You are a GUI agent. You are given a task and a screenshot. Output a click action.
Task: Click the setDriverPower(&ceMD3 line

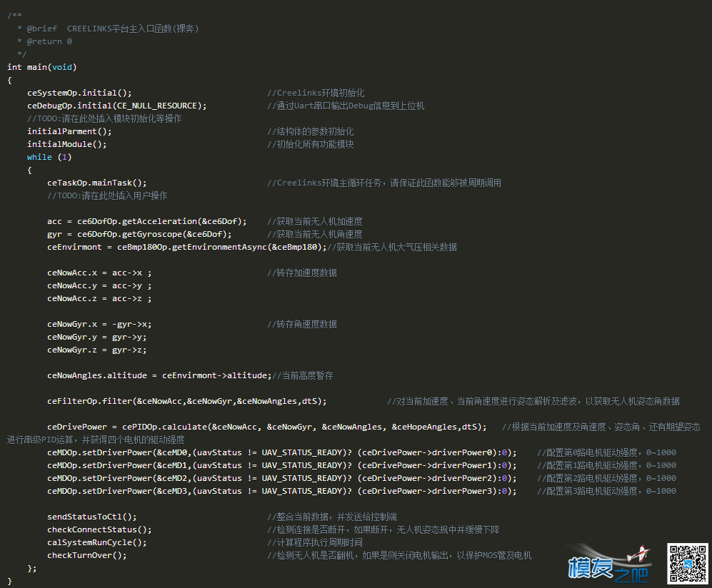281,492
